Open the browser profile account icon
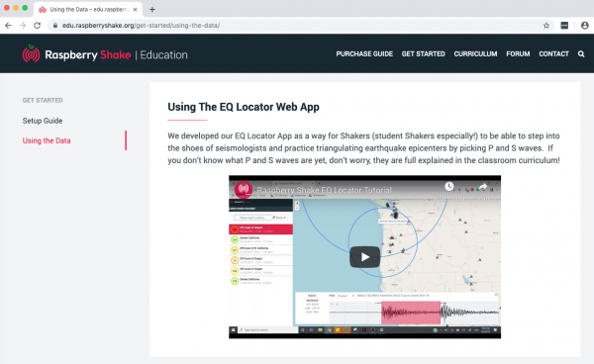The height and width of the screenshot is (364, 594). [x=584, y=26]
